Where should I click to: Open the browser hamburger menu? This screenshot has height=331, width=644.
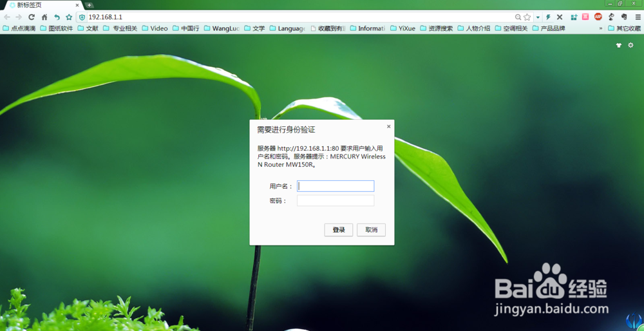pyautogui.click(x=638, y=17)
